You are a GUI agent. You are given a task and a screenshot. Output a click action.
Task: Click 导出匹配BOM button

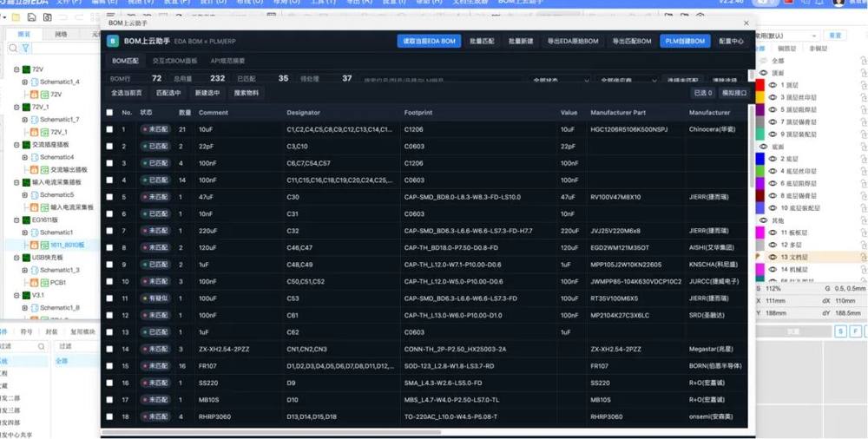click(632, 41)
